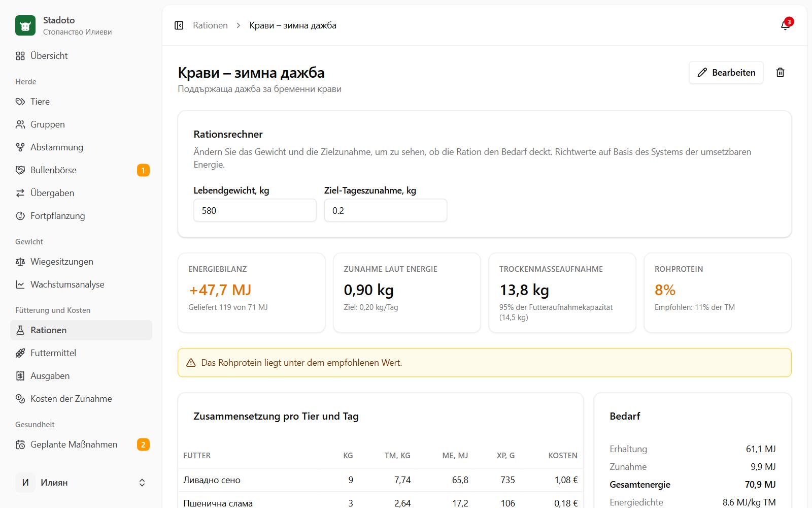Click the Ausgaben receipt icon
812x508 pixels.
(20, 376)
